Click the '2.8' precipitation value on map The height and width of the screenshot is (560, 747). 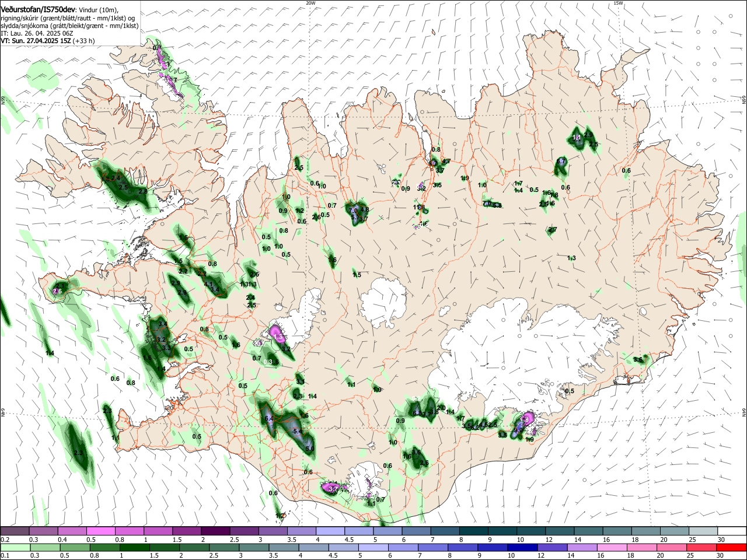pos(142,191)
